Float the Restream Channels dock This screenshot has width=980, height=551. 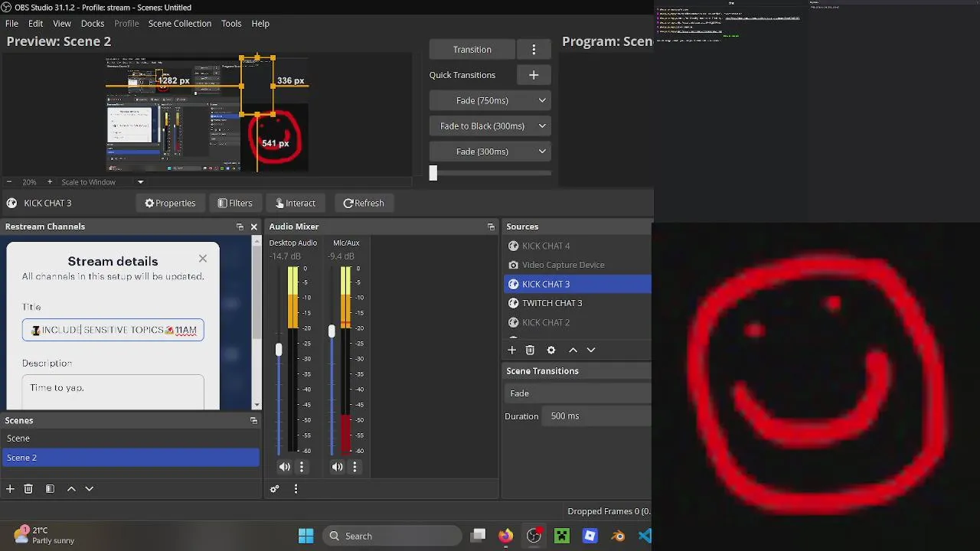click(x=240, y=227)
